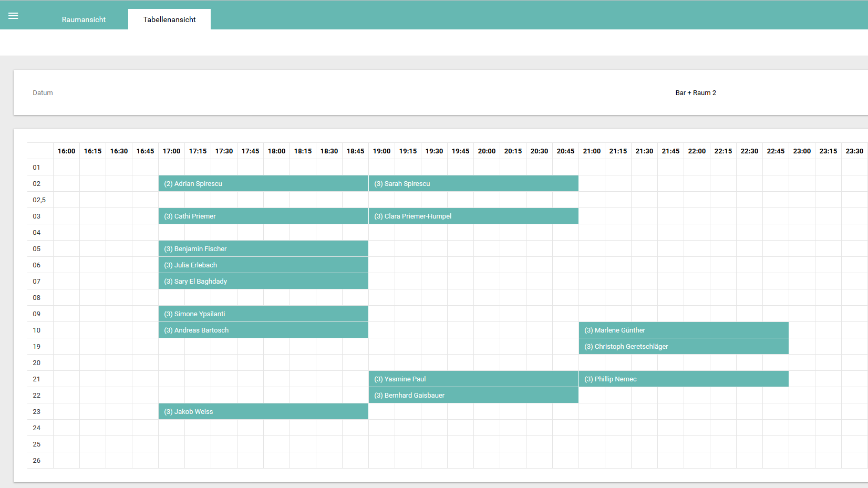Open Adrian Spirescu reservation
Viewport: 868px width, 488px height.
pyautogui.click(x=263, y=184)
